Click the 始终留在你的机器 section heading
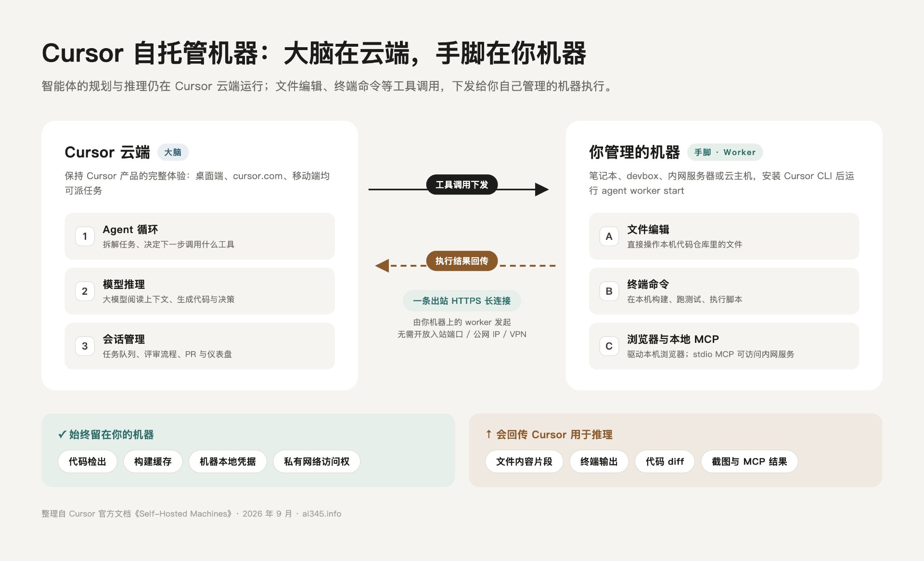 [106, 435]
